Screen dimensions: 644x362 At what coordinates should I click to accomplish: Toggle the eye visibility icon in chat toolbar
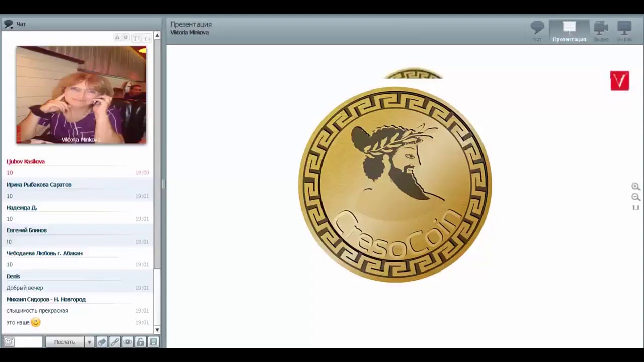click(128, 342)
